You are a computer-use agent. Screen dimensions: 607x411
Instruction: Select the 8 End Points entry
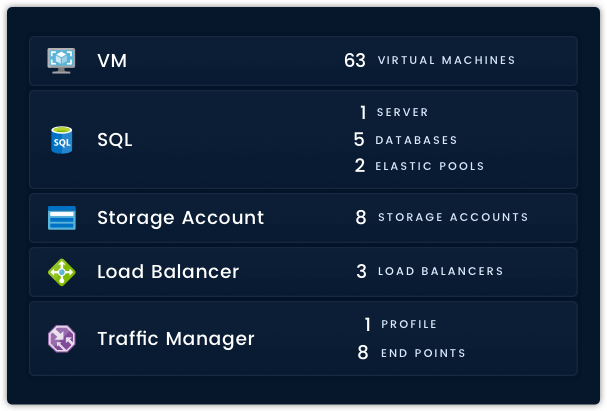pos(411,353)
